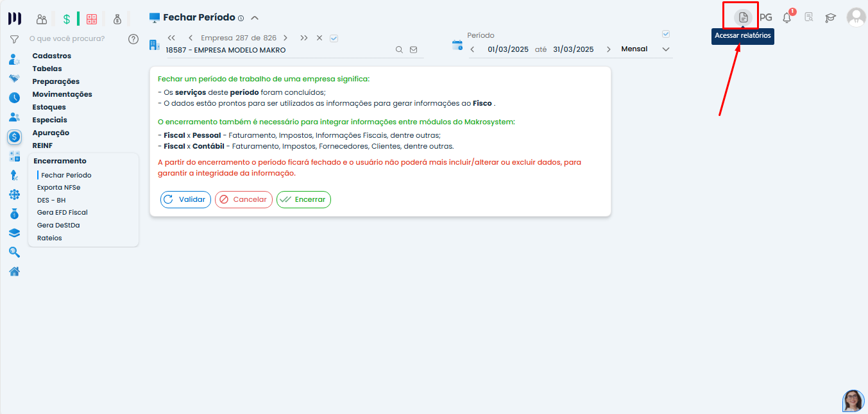Select Rateios menu item

click(x=49, y=238)
